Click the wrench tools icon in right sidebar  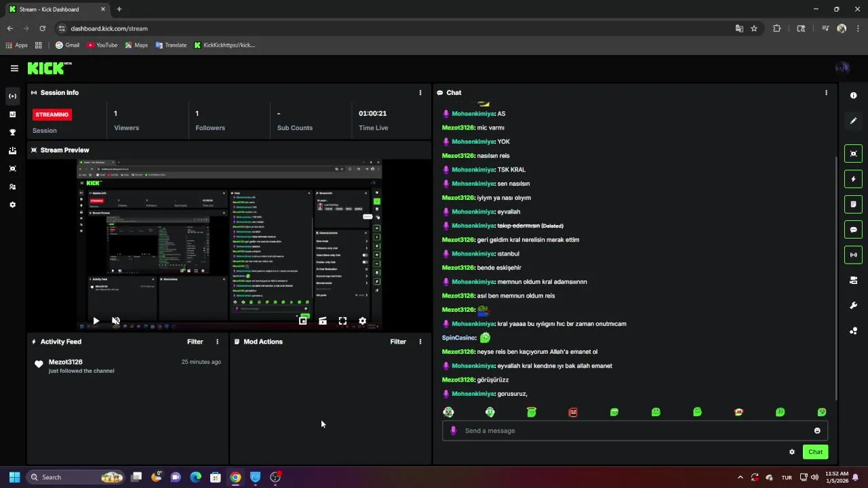click(853, 306)
